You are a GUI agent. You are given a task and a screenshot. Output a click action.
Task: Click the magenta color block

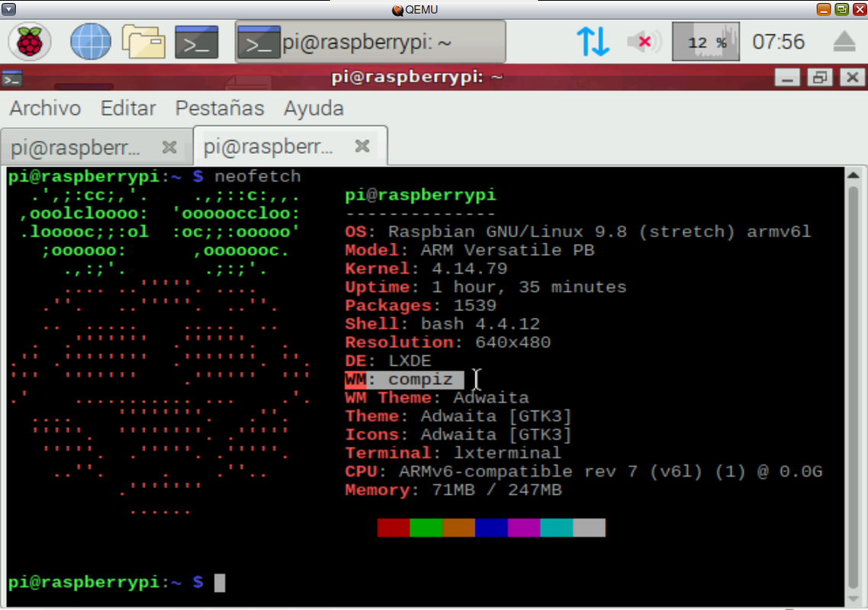(x=524, y=528)
